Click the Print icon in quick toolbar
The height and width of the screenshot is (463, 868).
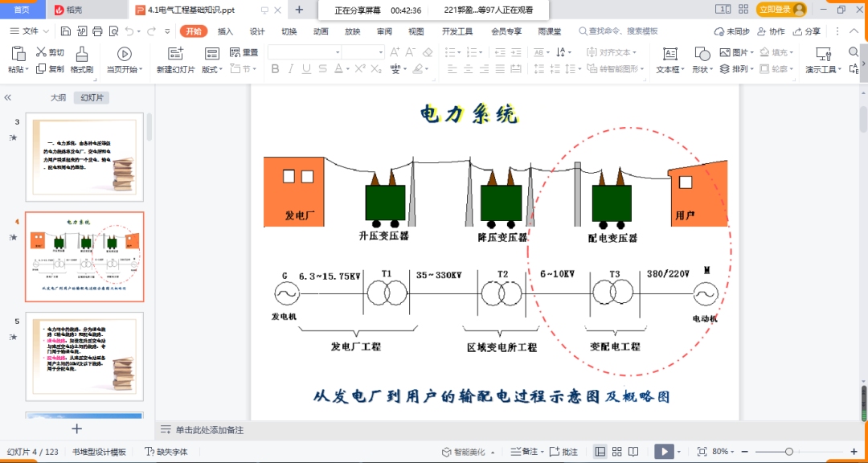click(97, 31)
